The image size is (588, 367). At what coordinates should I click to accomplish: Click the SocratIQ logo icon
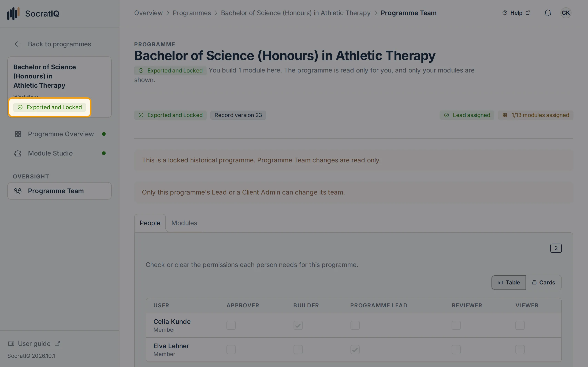(x=13, y=14)
